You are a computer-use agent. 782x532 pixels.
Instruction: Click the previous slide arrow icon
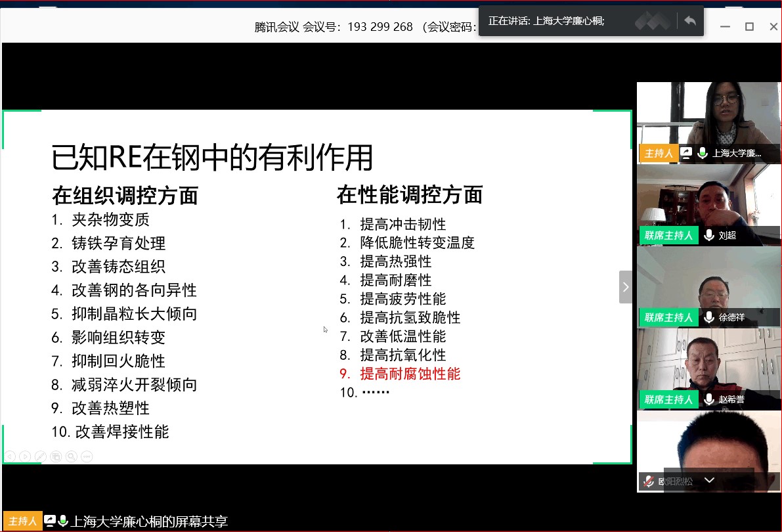point(10,456)
